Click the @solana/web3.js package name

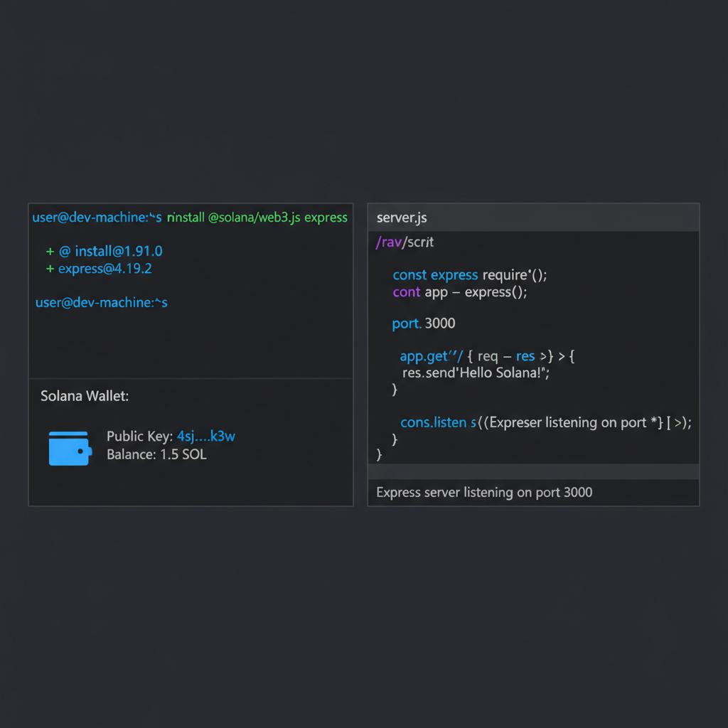coord(254,218)
